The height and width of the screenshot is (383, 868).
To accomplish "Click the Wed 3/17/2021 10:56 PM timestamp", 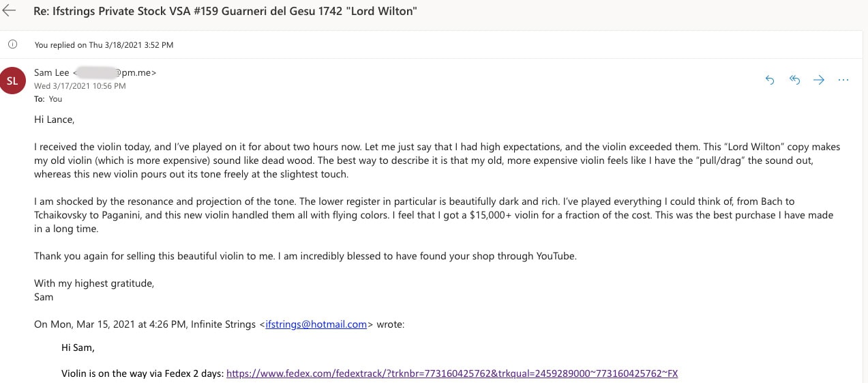I will [x=80, y=86].
